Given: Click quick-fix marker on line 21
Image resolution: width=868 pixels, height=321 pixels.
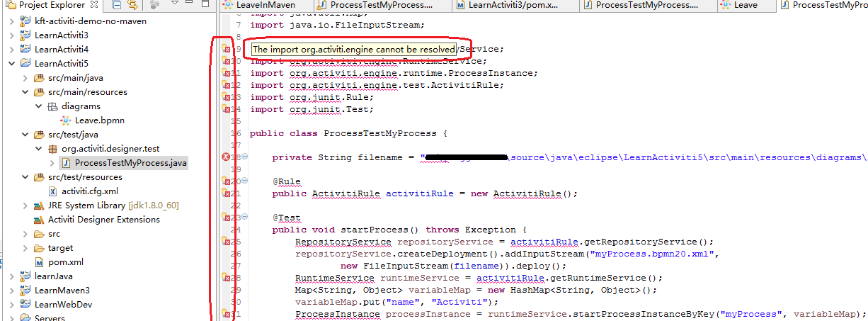Looking at the screenshot, I should click(x=227, y=193).
